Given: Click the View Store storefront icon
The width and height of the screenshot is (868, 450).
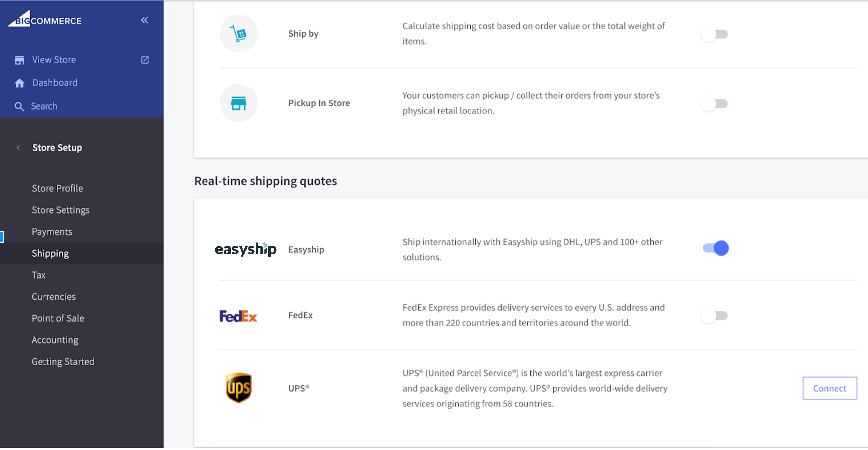Looking at the screenshot, I should pos(19,60).
